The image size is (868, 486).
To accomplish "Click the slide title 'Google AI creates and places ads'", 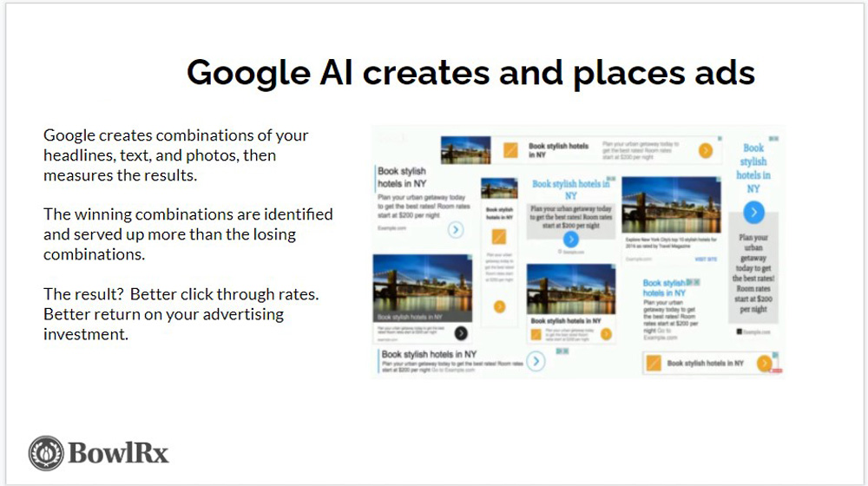I will (x=470, y=73).
